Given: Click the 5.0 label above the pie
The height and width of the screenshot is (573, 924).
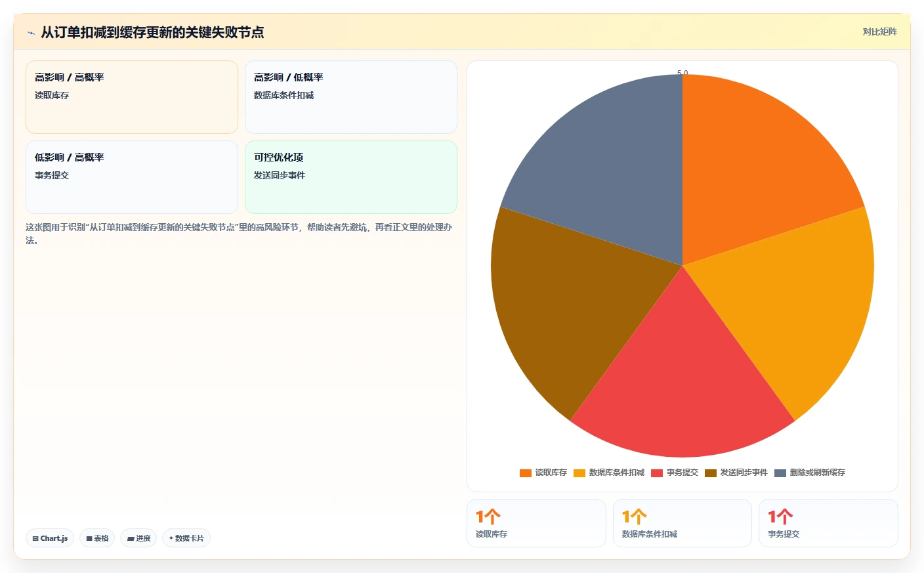Looking at the screenshot, I should click(682, 72).
